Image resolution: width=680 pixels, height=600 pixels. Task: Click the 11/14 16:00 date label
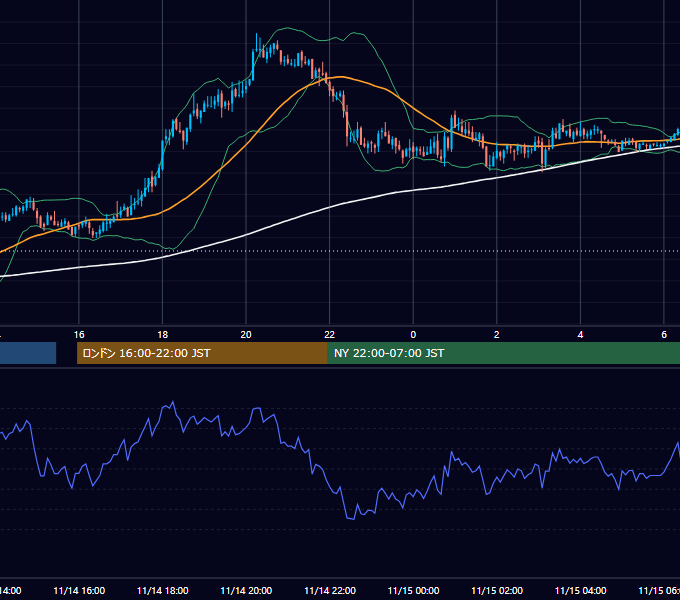[x=79, y=590]
